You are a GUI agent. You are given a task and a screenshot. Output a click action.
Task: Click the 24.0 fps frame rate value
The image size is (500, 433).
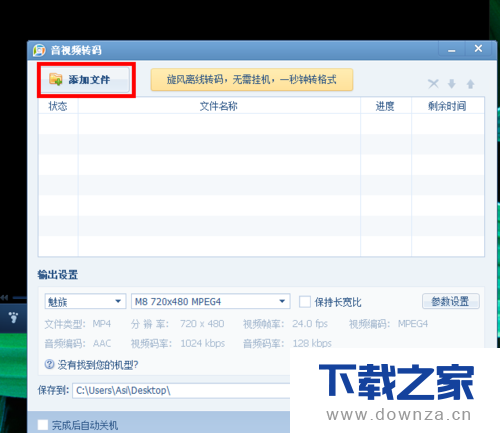(x=310, y=324)
